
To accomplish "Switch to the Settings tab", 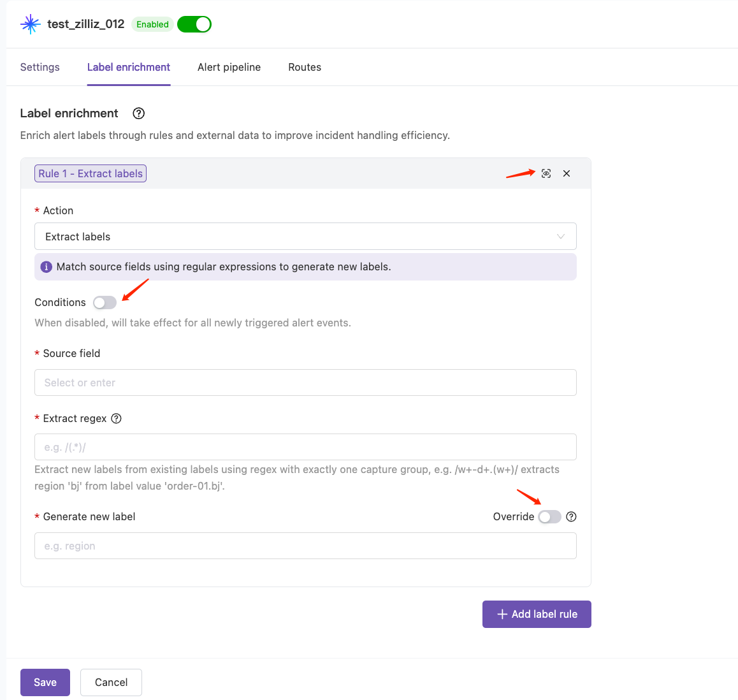I will click(40, 68).
